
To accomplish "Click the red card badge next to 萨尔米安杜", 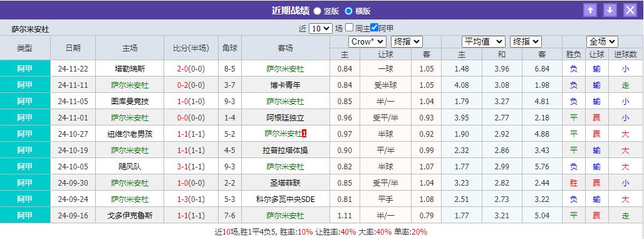I will click(x=304, y=134).
